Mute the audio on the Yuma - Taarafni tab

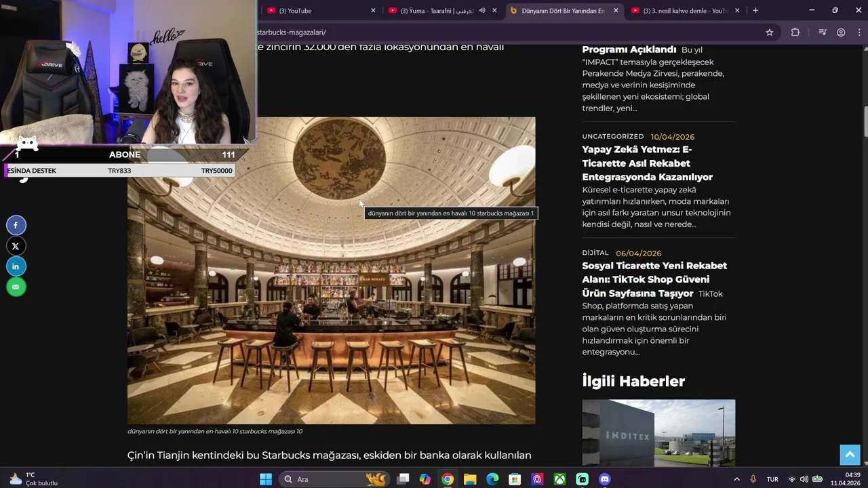tap(482, 10)
